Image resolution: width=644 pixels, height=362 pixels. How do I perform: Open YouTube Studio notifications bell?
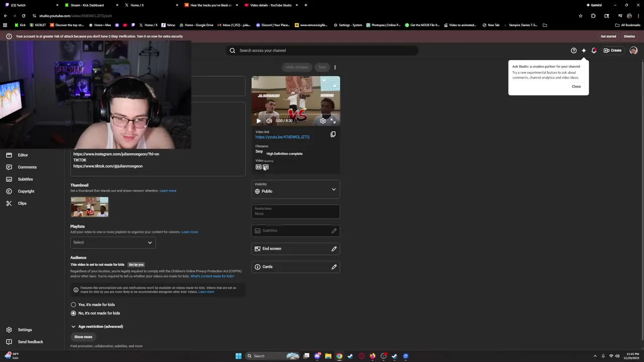point(594,50)
